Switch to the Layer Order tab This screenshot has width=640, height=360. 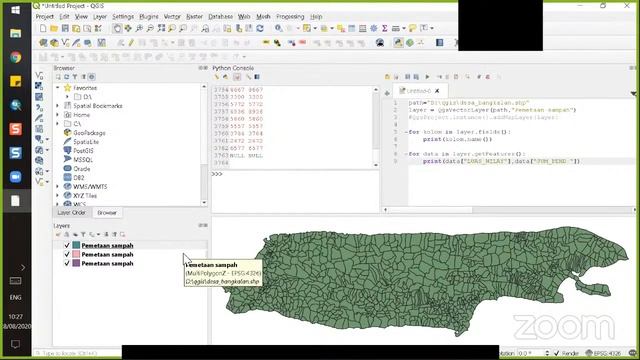(71, 213)
